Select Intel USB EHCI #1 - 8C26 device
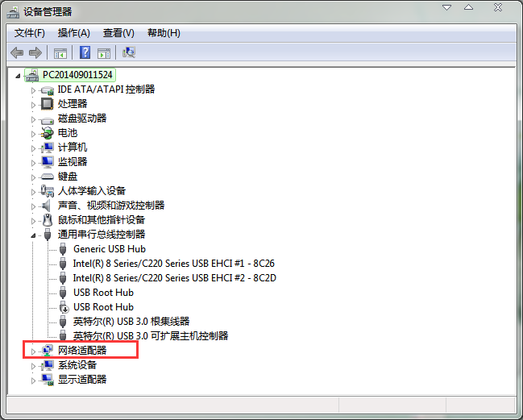 [173, 264]
